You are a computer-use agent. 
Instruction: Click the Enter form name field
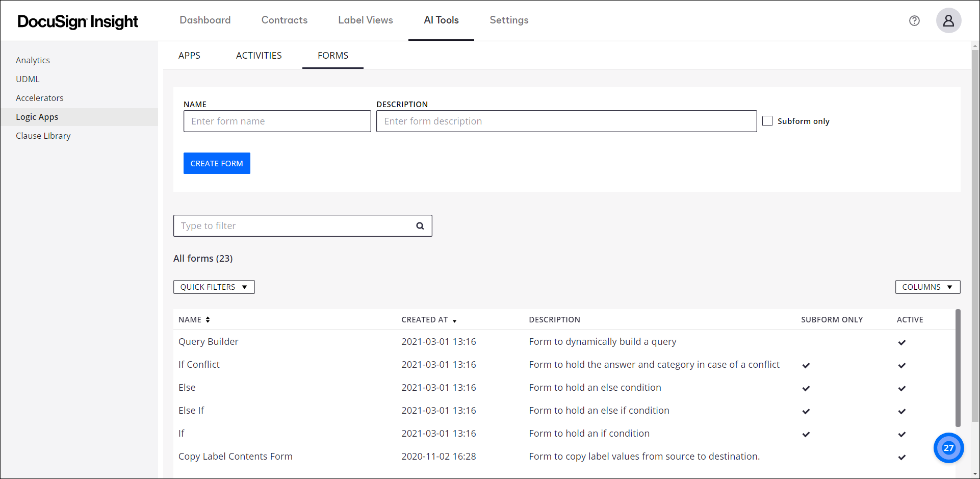(277, 121)
